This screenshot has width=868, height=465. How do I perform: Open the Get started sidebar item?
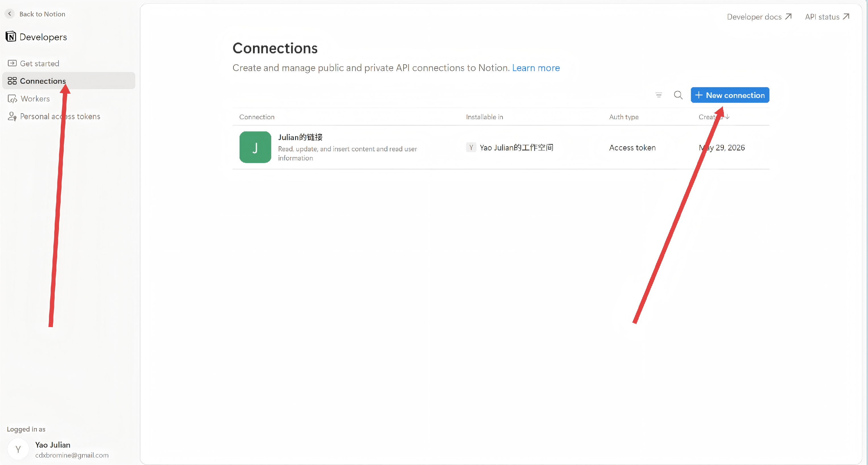[x=69, y=63]
